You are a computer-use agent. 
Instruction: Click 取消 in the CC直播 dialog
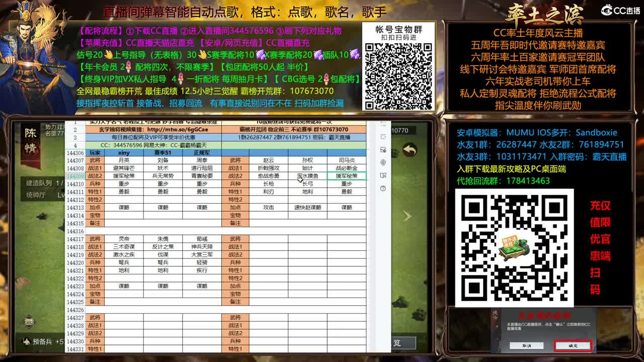tap(526, 346)
